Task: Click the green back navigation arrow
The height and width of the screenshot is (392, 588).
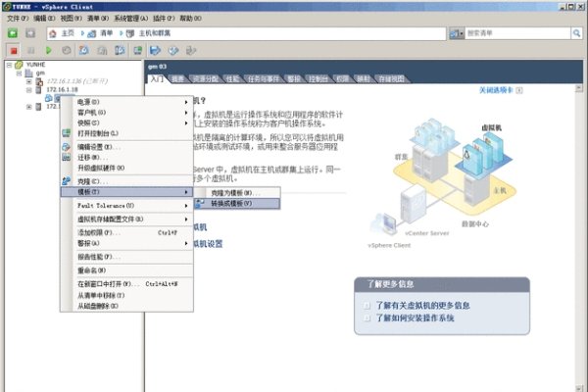Action: [x=13, y=32]
